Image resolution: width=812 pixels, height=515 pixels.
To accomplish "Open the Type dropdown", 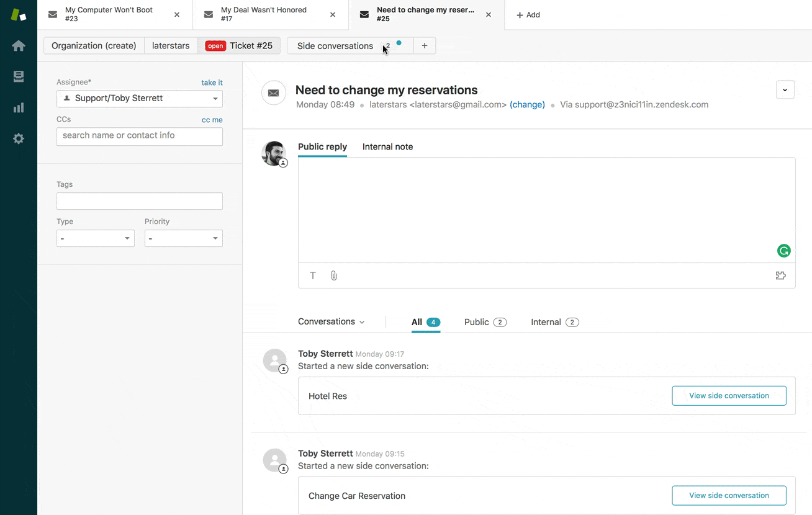I will pos(96,238).
